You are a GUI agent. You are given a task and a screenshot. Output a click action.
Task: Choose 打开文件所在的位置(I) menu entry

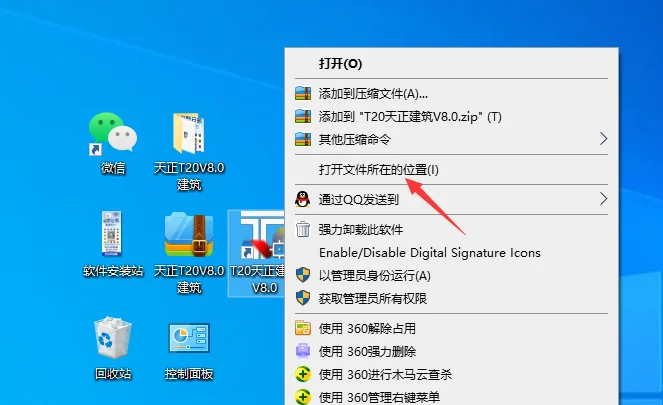451,170
